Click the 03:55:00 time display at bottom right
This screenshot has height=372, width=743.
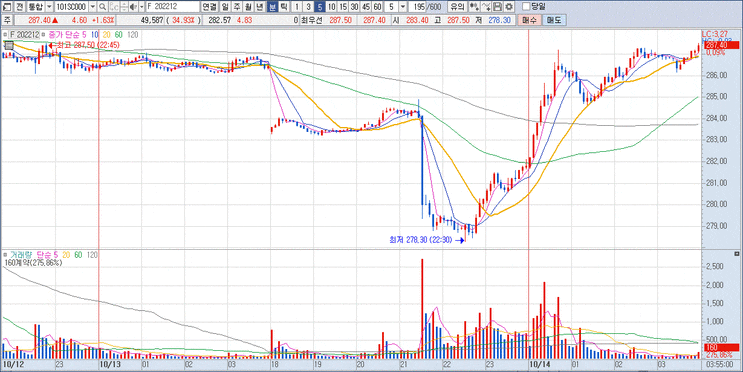720,364
